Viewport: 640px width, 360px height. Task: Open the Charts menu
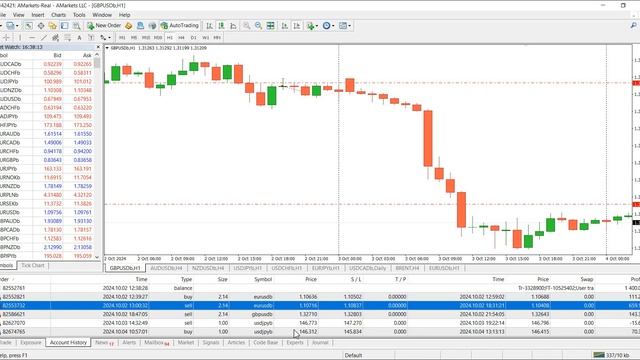point(58,15)
